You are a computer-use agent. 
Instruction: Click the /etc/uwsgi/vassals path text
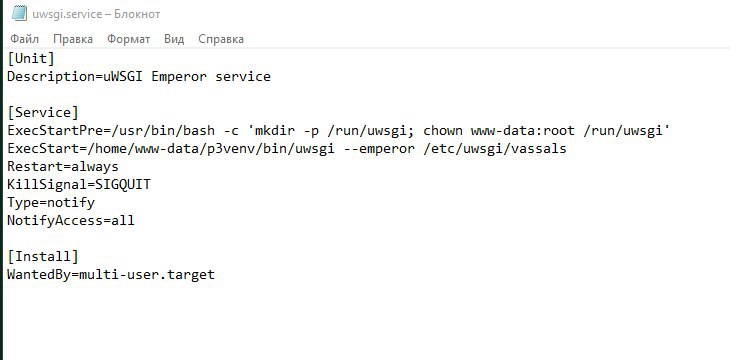coord(494,149)
